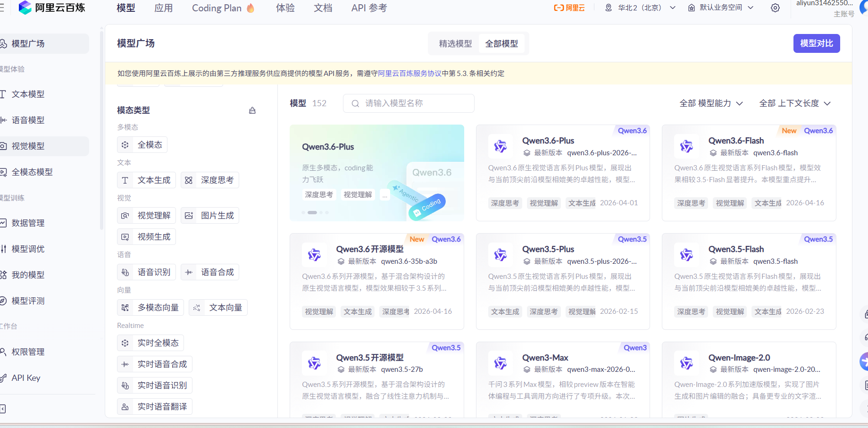Click the 阿里云 link in header
868x428 pixels.
tap(569, 8)
